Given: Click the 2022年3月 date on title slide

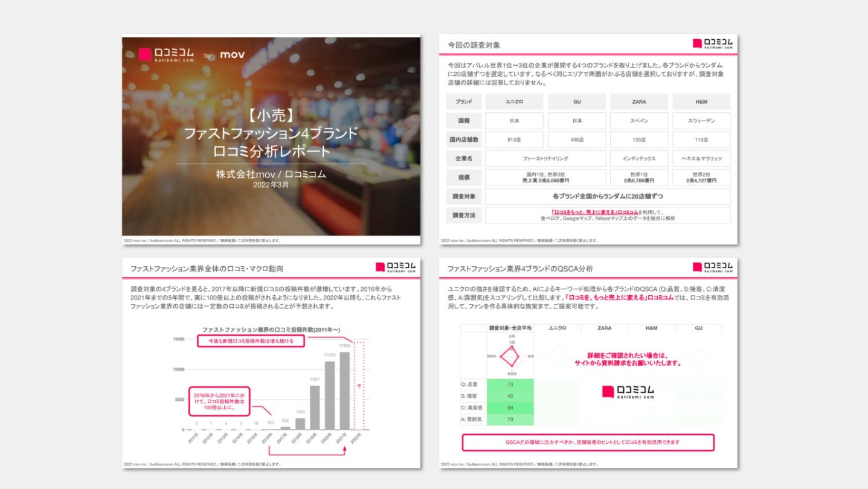Looking at the screenshot, I should tap(271, 185).
